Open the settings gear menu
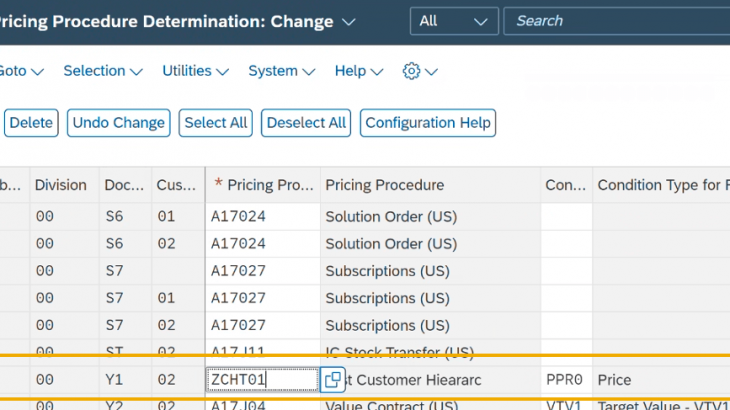 pos(420,71)
